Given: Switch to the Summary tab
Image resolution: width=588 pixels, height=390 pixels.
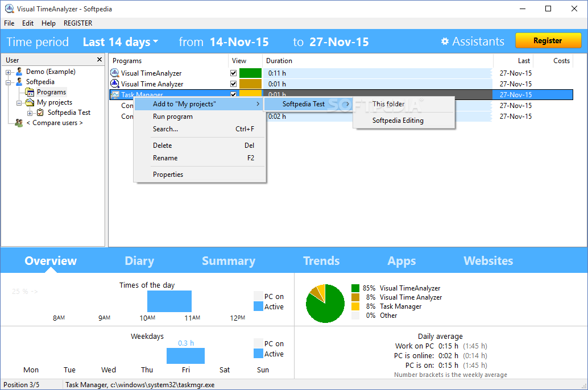Looking at the screenshot, I should tap(229, 260).
